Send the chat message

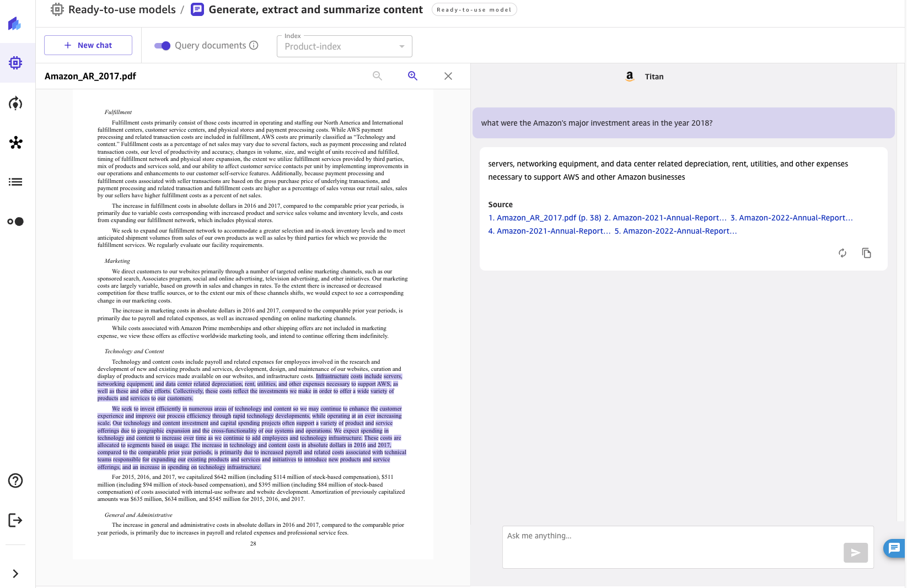pos(856,553)
